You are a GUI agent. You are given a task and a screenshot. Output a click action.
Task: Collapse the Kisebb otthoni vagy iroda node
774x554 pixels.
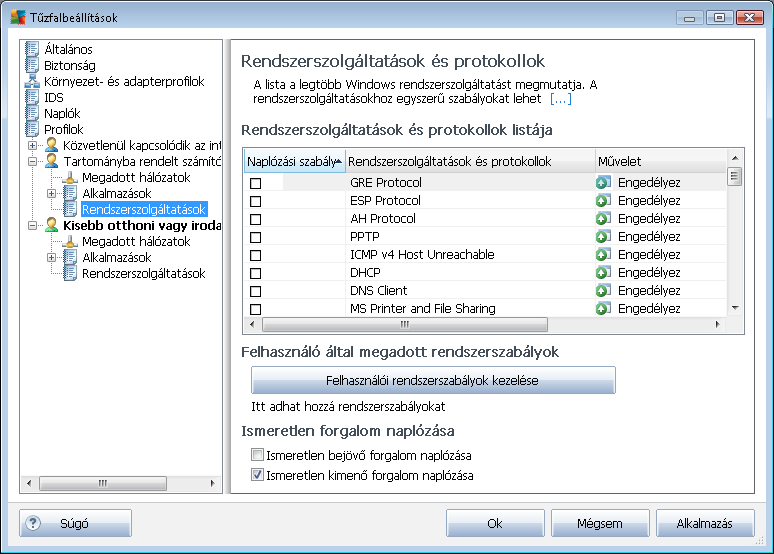click(x=32, y=226)
